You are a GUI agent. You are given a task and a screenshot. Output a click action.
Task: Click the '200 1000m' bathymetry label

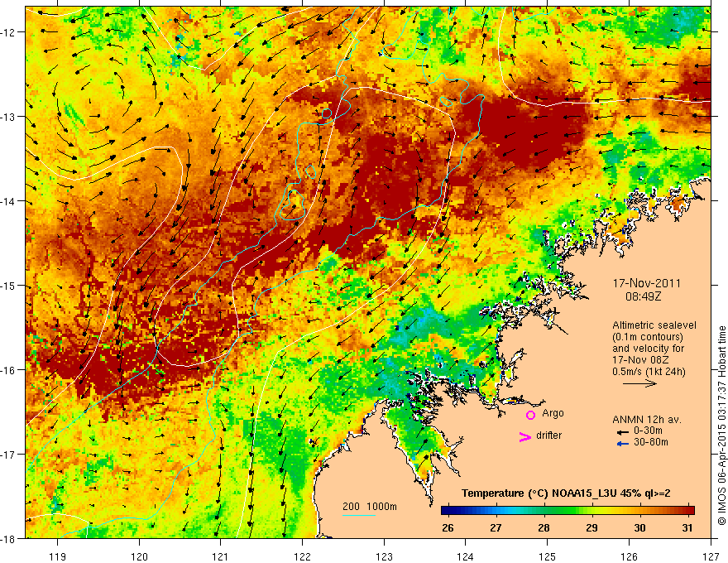370,507
